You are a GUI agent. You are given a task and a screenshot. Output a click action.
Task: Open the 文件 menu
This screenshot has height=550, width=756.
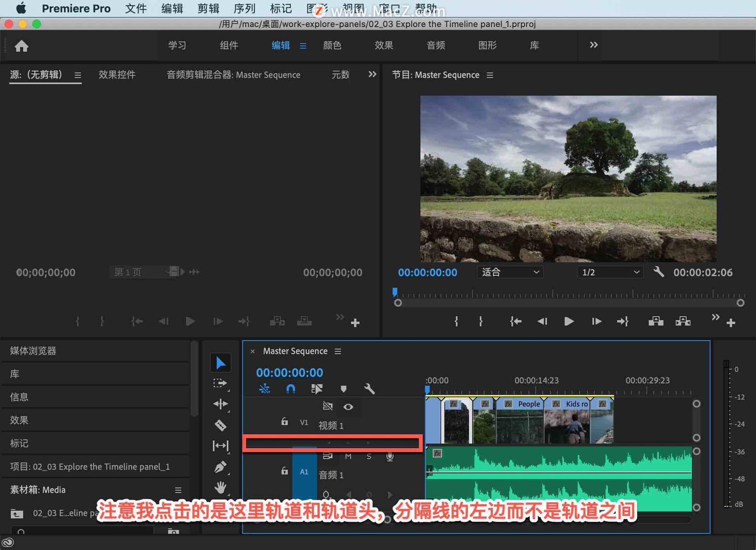coord(136,8)
